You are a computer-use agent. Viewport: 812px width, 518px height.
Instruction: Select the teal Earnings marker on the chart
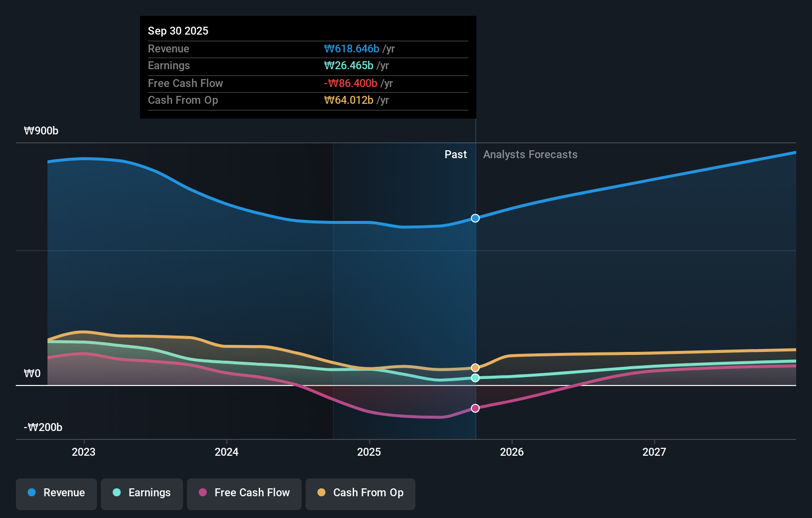point(475,378)
